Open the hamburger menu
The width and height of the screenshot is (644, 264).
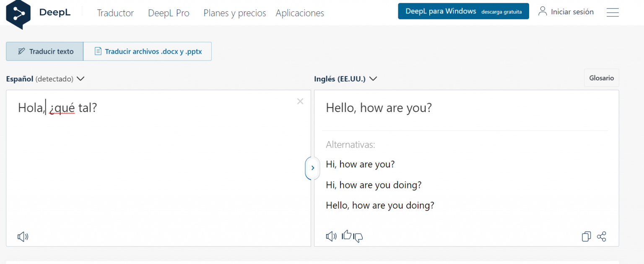[x=613, y=12]
